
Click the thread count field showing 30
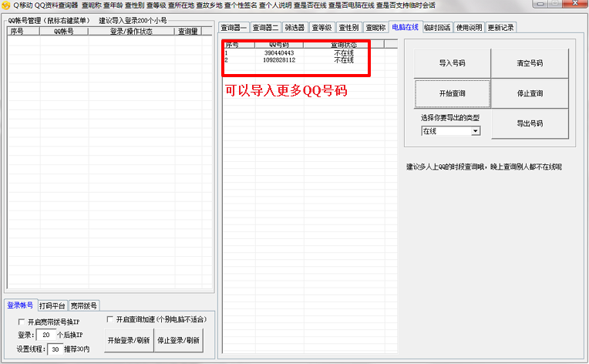56,349
